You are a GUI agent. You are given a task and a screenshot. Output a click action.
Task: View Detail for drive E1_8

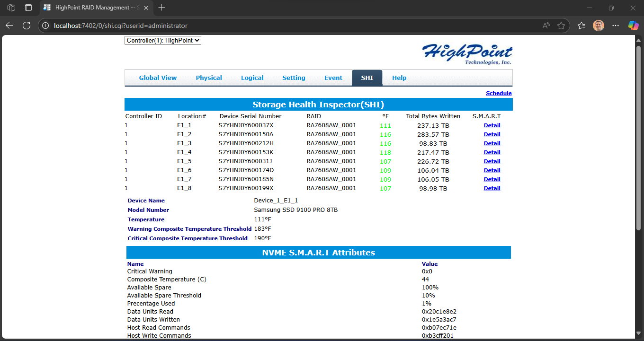tap(492, 188)
